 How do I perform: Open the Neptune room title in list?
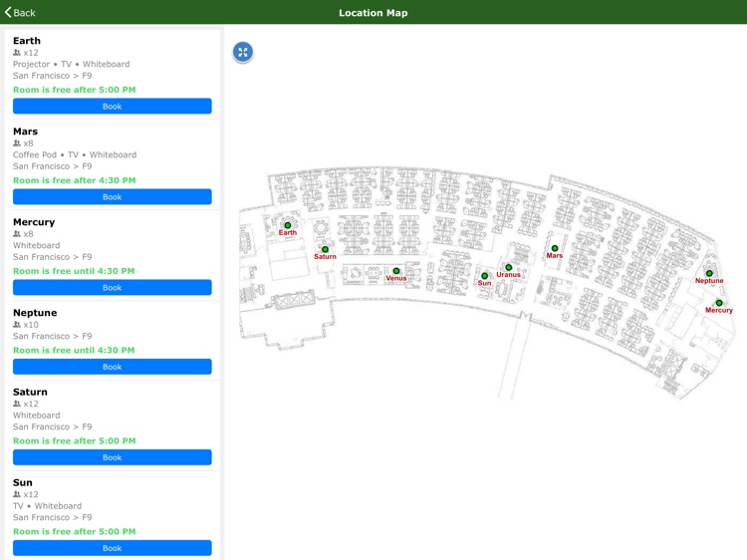pyautogui.click(x=35, y=313)
